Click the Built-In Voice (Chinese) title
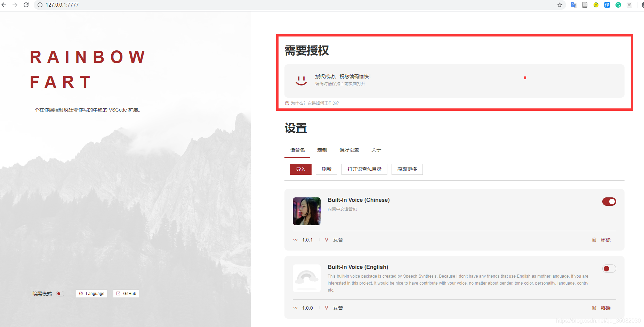Viewport: 644px width, 327px height. coord(359,200)
